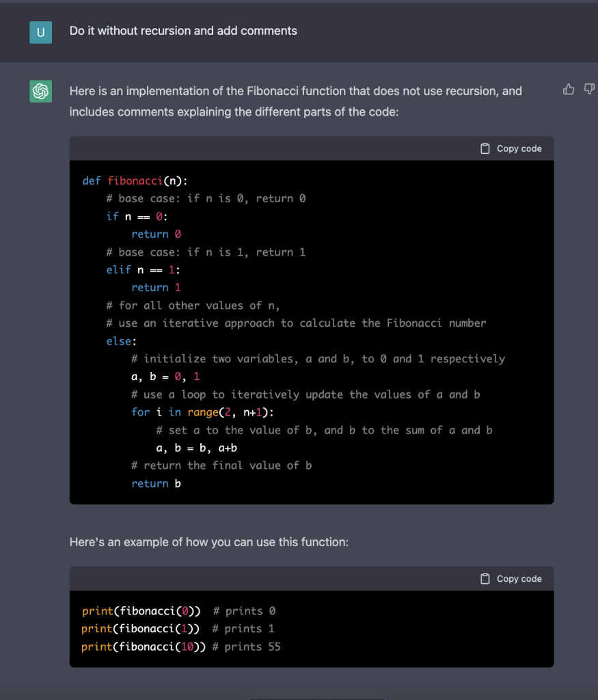Click the user avatar labeled U
Image resolution: width=598 pixels, height=700 pixels.
pyautogui.click(x=40, y=31)
